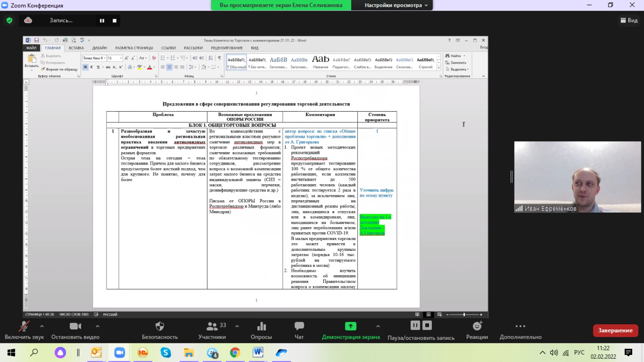Click Windows Start button
This screenshot has width=644, height=362.
point(11,353)
